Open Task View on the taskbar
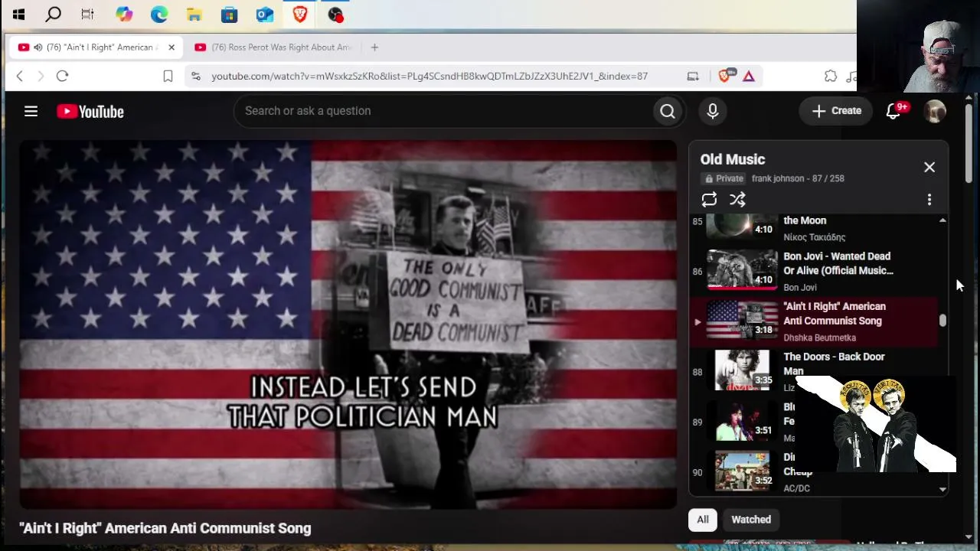Screen dimensions: 980x551 click(87, 14)
